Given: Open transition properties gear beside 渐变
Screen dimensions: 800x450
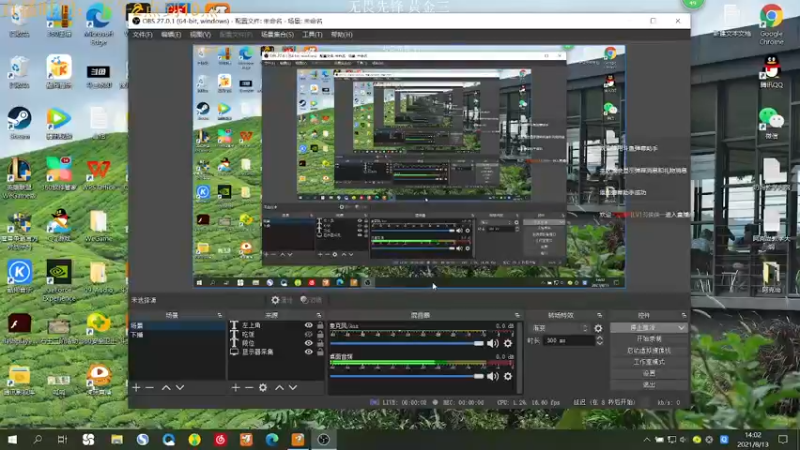Looking at the screenshot, I should tap(598, 328).
